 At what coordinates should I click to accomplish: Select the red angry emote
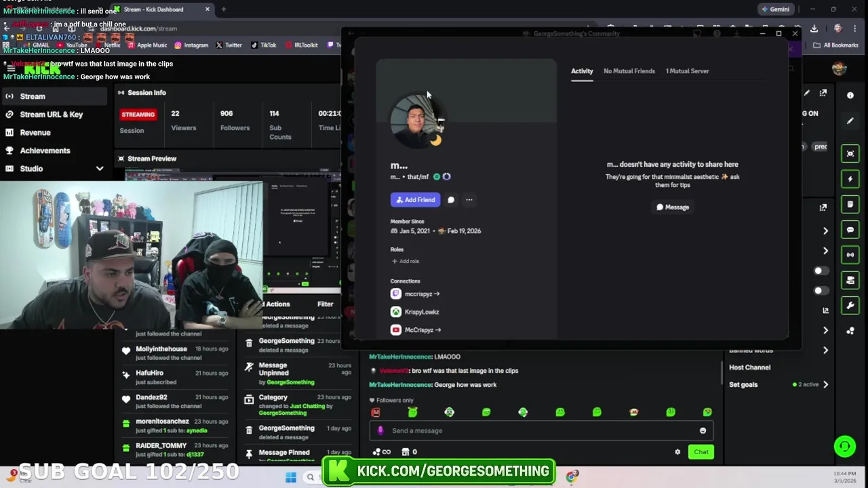click(376, 412)
